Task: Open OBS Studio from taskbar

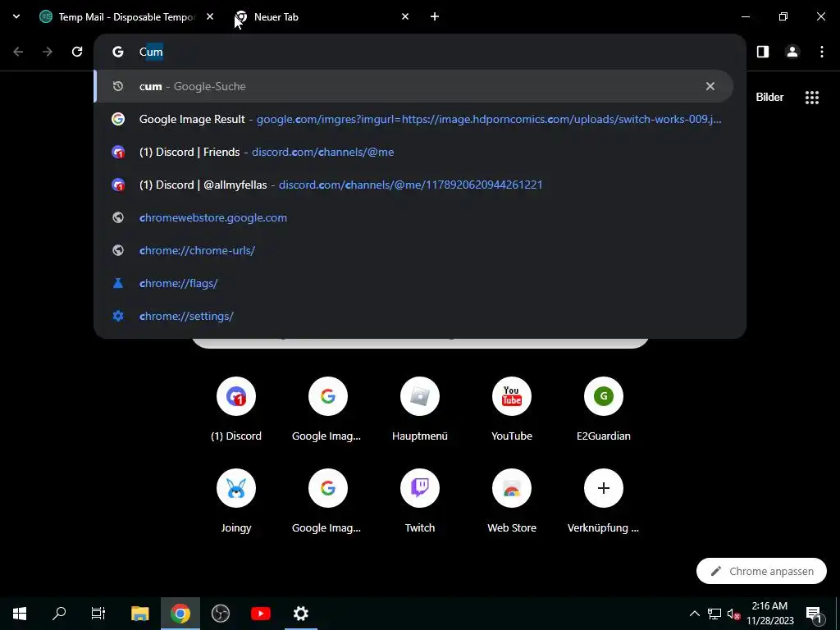Action: point(220,614)
